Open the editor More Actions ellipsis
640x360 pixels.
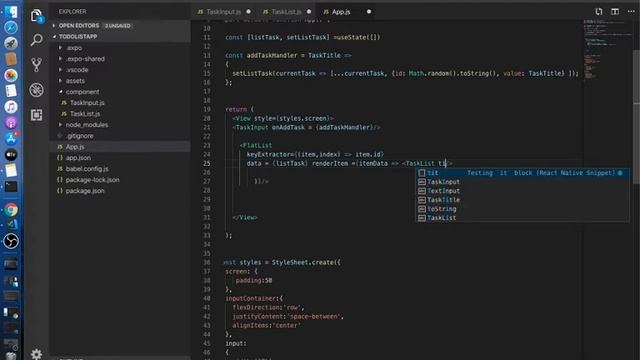[631, 11]
